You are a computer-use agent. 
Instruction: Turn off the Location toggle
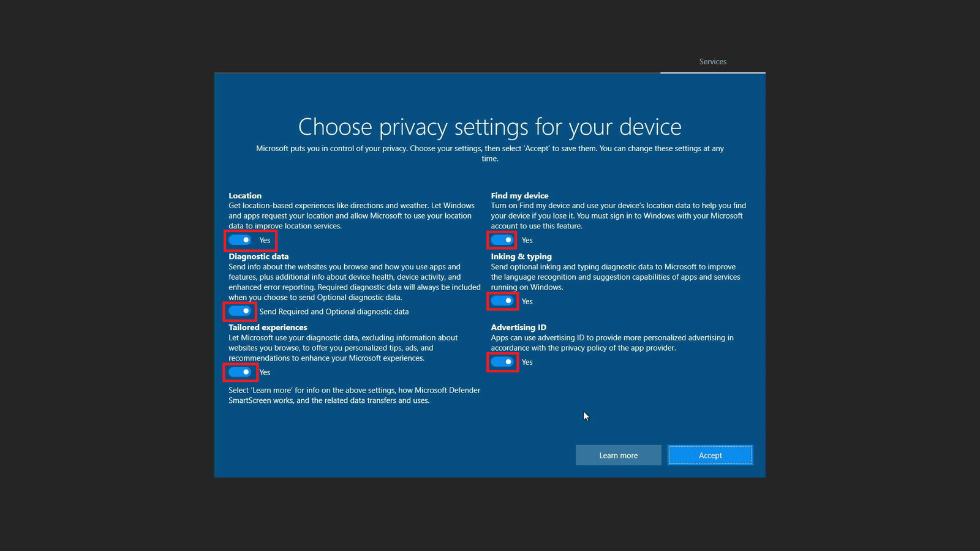tap(240, 240)
